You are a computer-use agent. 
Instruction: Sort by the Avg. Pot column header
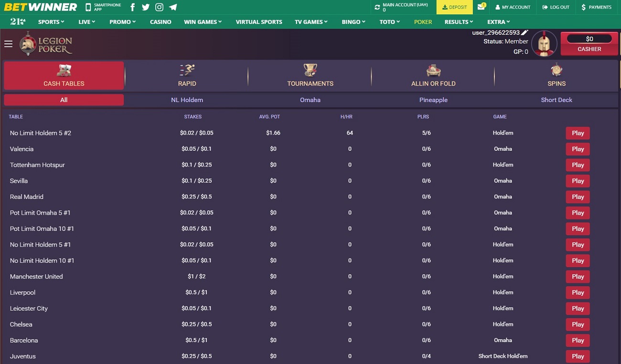pyautogui.click(x=269, y=117)
